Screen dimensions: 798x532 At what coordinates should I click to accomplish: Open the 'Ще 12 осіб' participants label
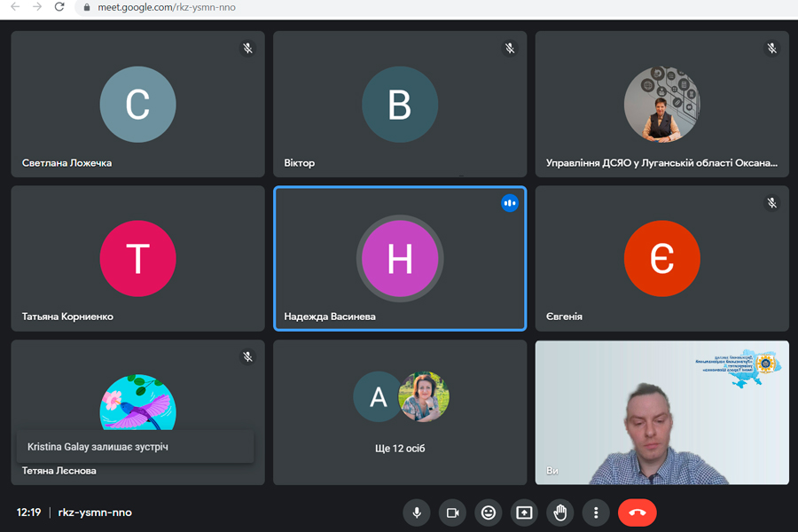(400, 449)
